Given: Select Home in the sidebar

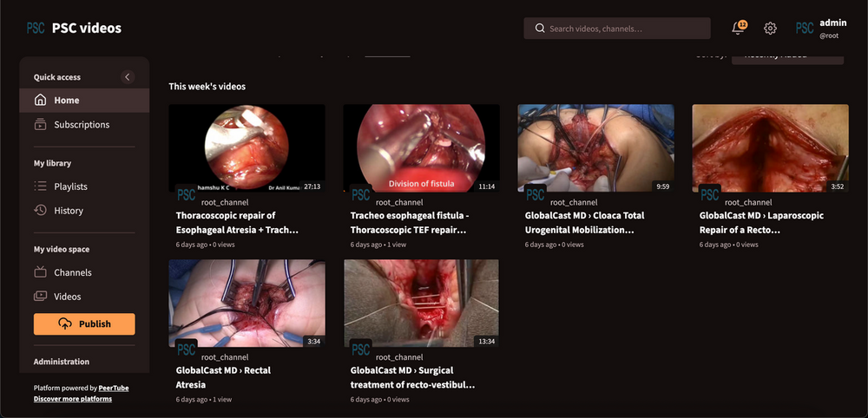Looking at the screenshot, I should click(x=84, y=100).
